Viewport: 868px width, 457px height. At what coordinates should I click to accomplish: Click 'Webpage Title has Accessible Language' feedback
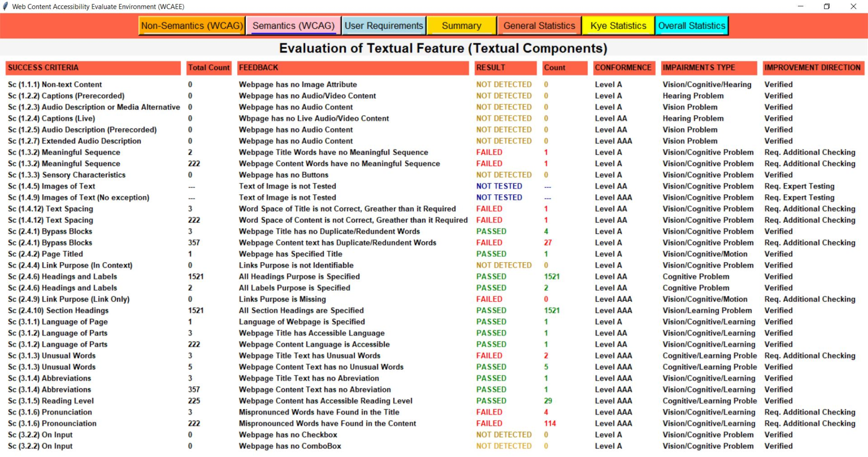pyautogui.click(x=312, y=333)
